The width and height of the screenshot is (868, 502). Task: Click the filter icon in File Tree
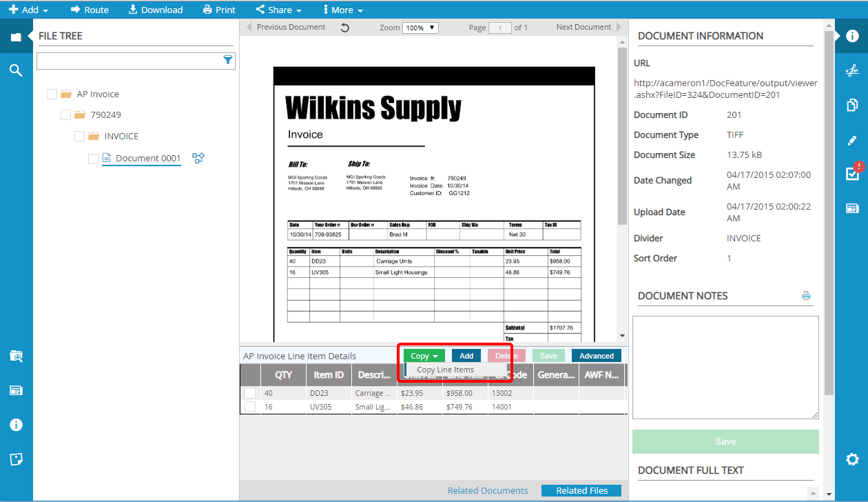point(228,61)
